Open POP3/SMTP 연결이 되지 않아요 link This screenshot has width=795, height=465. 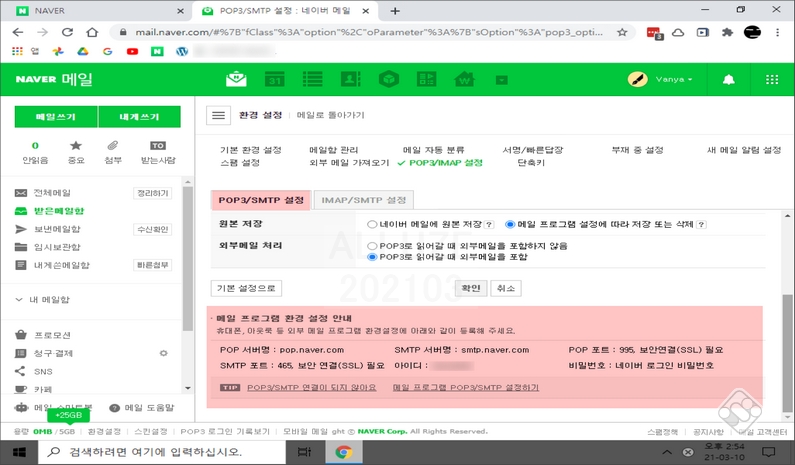pos(311,387)
